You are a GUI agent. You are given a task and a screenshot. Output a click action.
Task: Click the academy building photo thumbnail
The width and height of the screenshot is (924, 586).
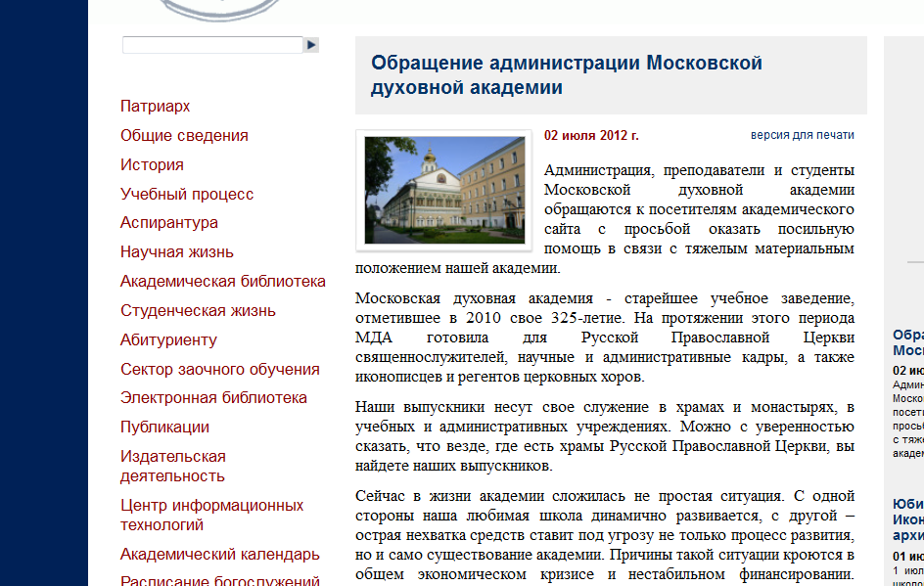(x=444, y=190)
